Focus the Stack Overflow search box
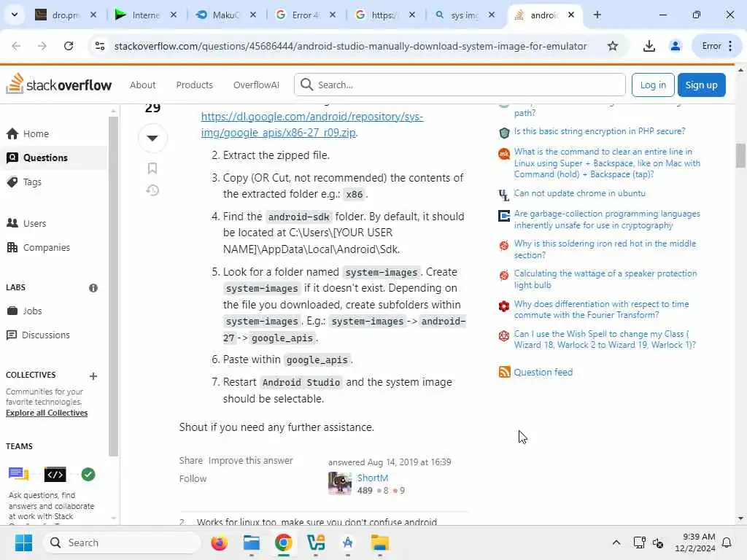Screen dimensions: 747x560 [x=460, y=85]
